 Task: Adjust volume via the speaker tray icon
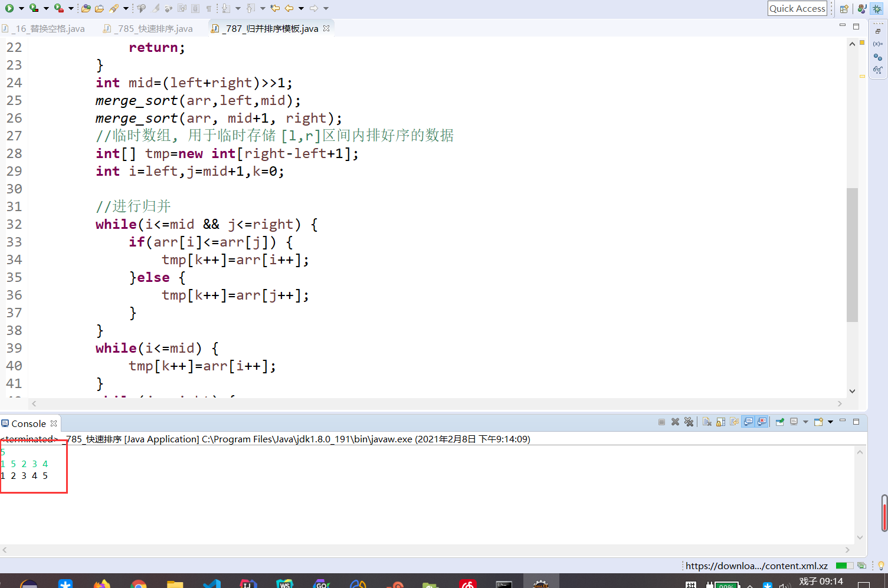[x=786, y=584]
